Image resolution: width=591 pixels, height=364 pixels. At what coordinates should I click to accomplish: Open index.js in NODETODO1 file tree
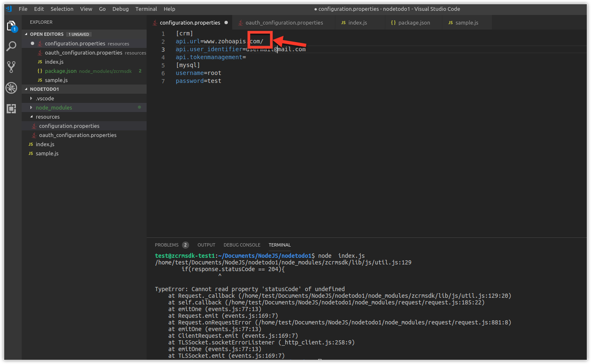(x=84, y=144)
